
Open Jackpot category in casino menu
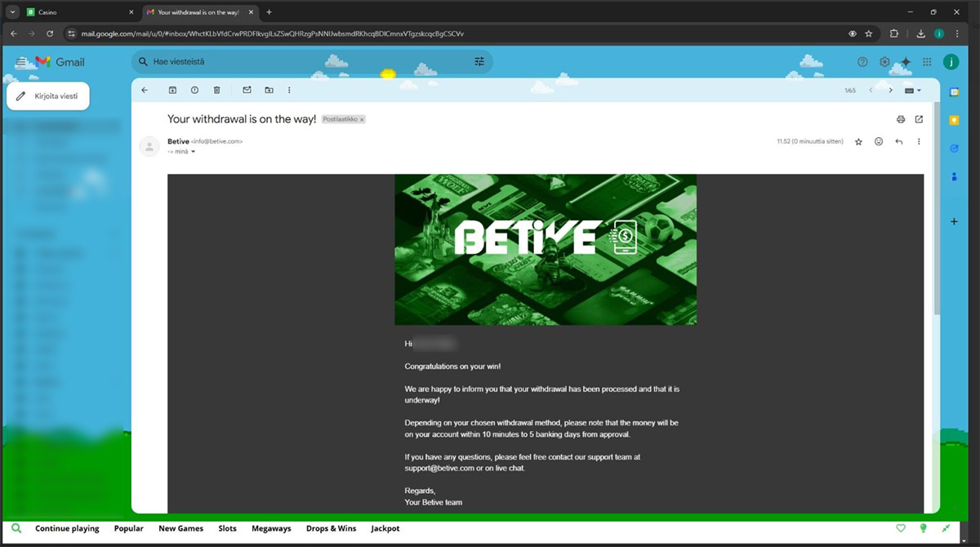385,528
